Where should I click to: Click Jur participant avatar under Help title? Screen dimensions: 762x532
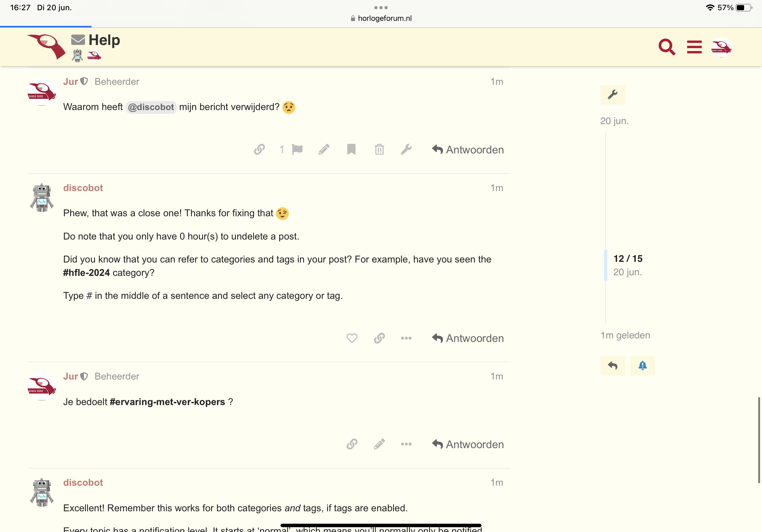tap(94, 55)
